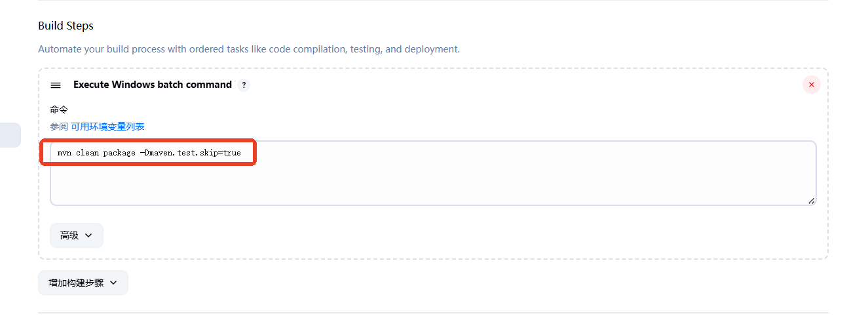Click the chevron inside the 高级 button
The width and height of the screenshot is (868, 324).
pyautogui.click(x=89, y=235)
